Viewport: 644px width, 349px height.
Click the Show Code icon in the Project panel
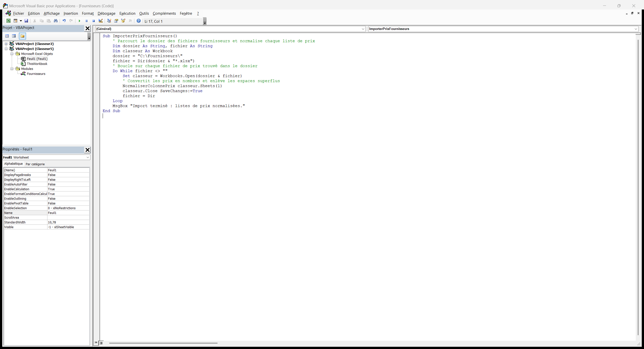(7, 36)
